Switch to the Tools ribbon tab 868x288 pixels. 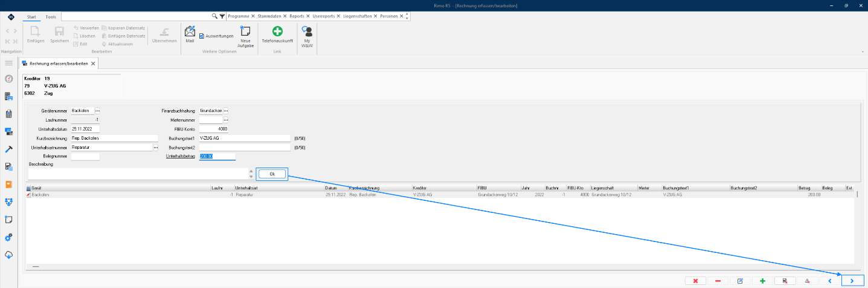click(x=51, y=16)
